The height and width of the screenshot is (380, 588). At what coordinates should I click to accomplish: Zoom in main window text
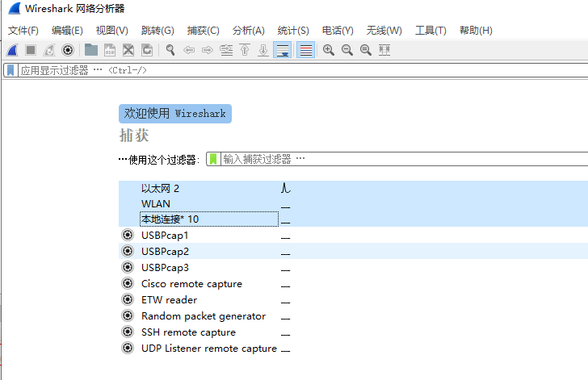coord(329,50)
